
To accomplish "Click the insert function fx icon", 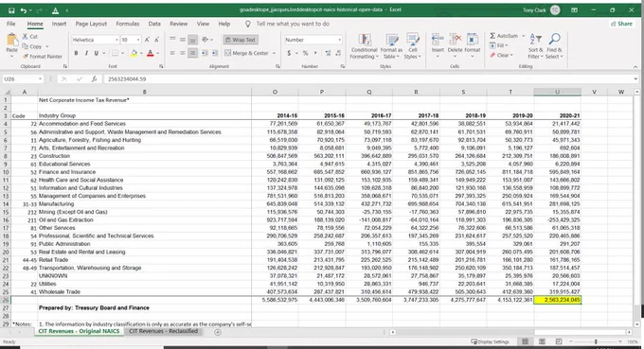I will click(x=94, y=79).
